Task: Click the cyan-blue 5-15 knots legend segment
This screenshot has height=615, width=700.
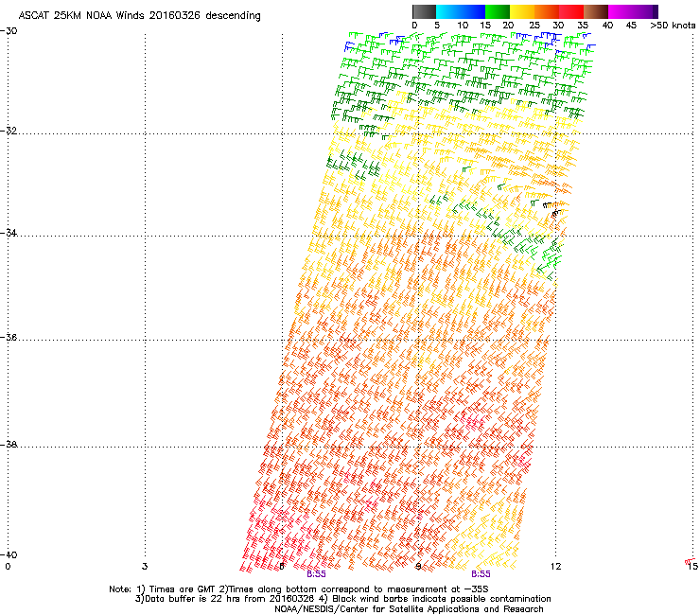Action: pyautogui.click(x=461, y=11)
